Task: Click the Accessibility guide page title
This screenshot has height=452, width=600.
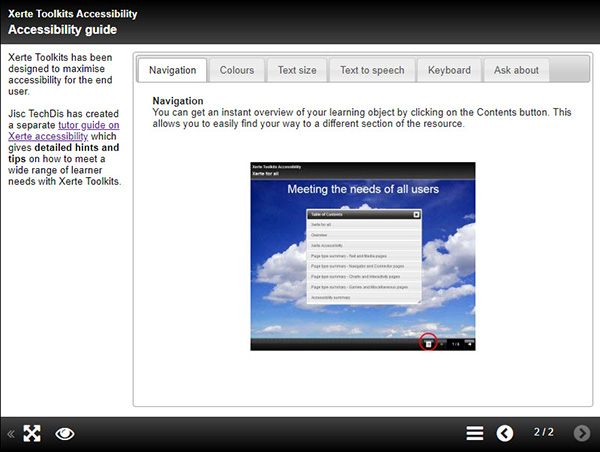Action: (x=62, y=30)
